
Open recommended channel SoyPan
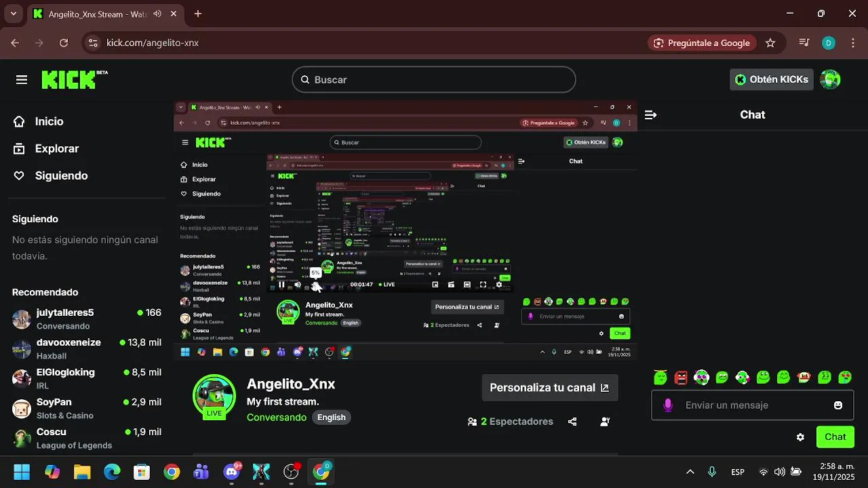pos(87,409)
